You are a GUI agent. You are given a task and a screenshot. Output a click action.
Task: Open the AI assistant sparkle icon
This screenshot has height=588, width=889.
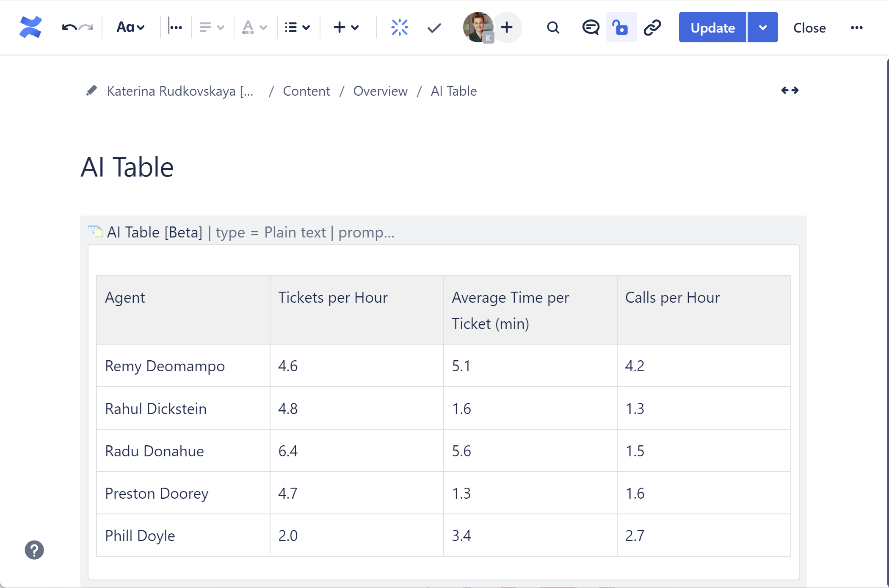(399, 28)
